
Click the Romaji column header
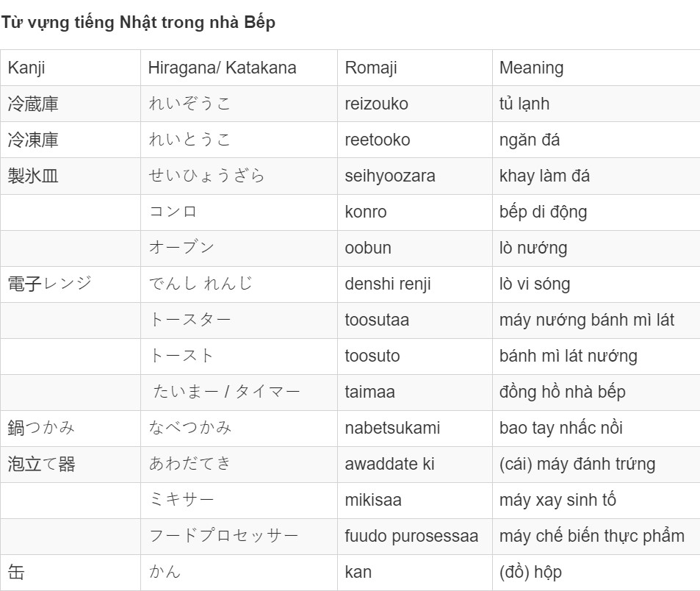[x=415, y=68]
